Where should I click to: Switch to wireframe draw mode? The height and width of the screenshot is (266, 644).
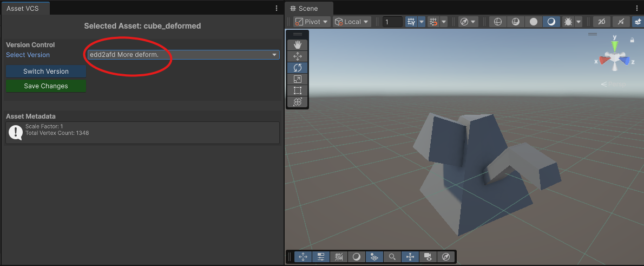pos(498,22)
